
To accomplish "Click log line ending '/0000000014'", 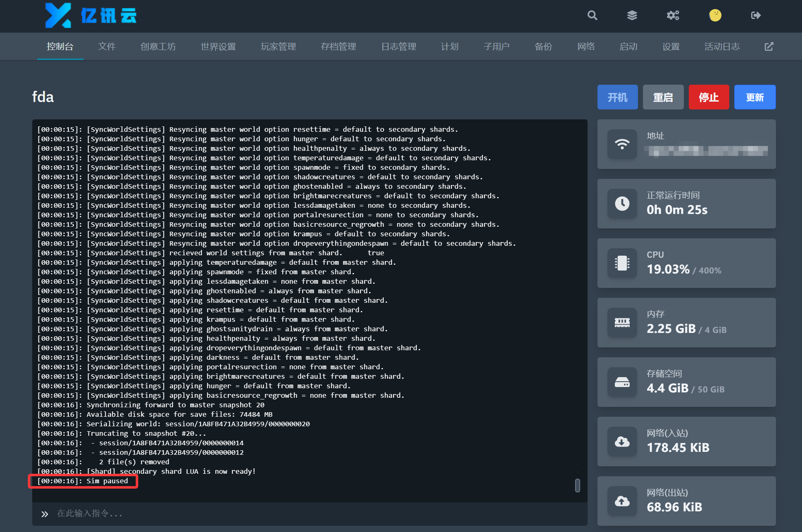I will coord(140,443).
